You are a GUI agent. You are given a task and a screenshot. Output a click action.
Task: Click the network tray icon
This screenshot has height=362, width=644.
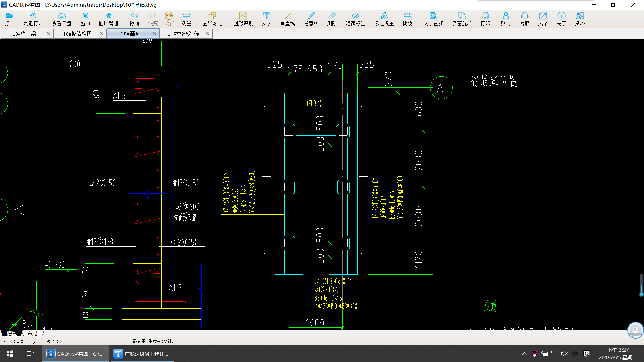555,354
